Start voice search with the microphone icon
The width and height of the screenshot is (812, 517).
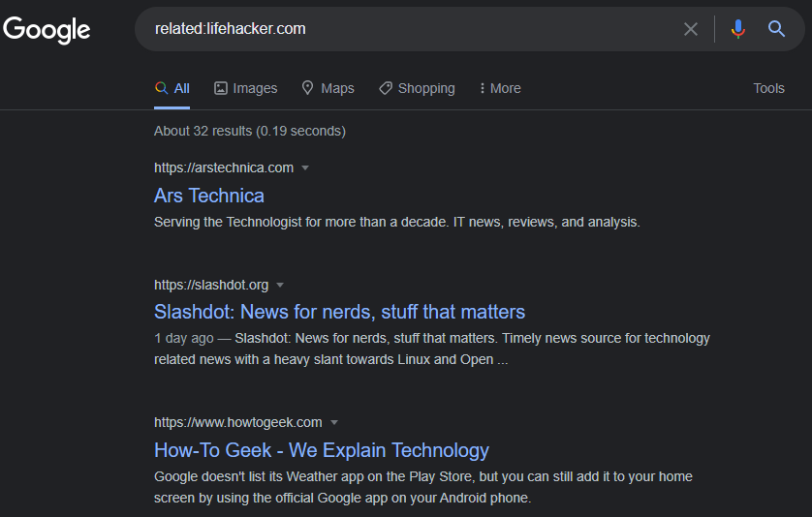click(x=738, y=29)
